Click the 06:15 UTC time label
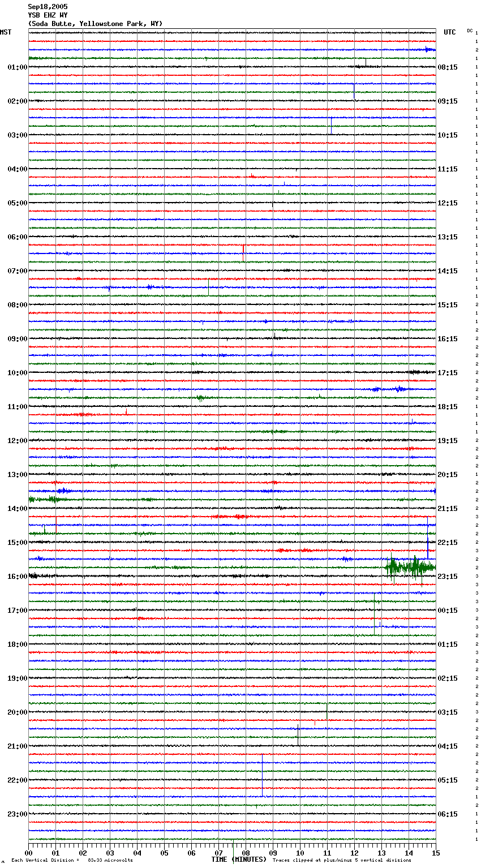Screen dimensions: 481x868 tap(448, 814)
